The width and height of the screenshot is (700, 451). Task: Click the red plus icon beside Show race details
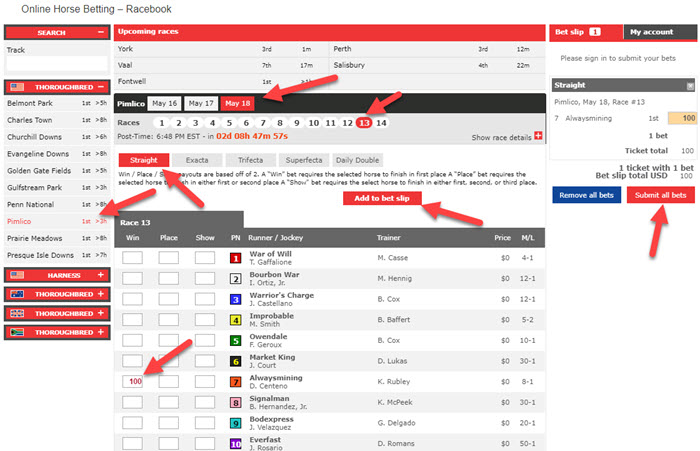point(539,136)
